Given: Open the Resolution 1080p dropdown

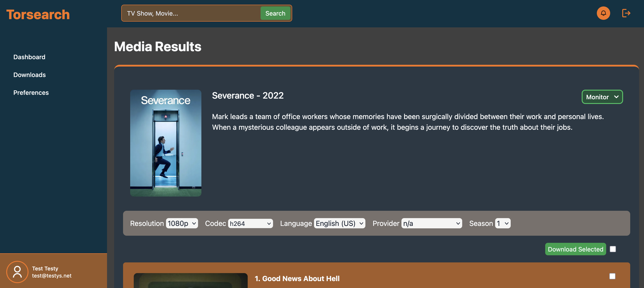Looking at the screenshot, I should click(182, 223).
